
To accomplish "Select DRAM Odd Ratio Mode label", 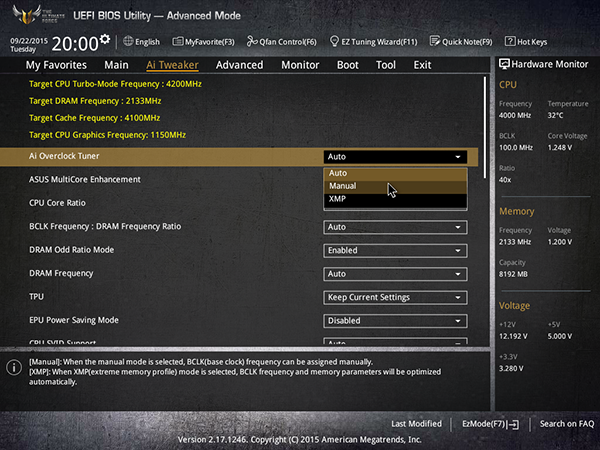I will click(72, 250).
